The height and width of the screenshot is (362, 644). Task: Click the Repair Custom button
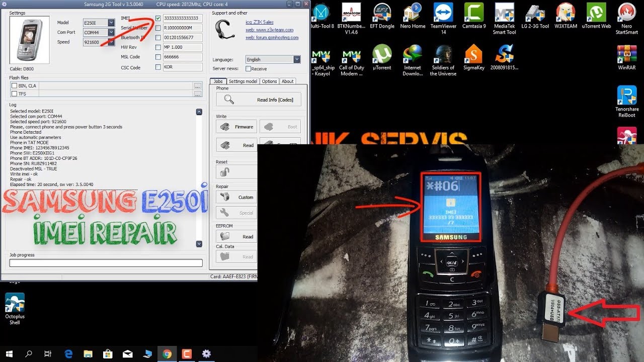click(x=236, y=197)
